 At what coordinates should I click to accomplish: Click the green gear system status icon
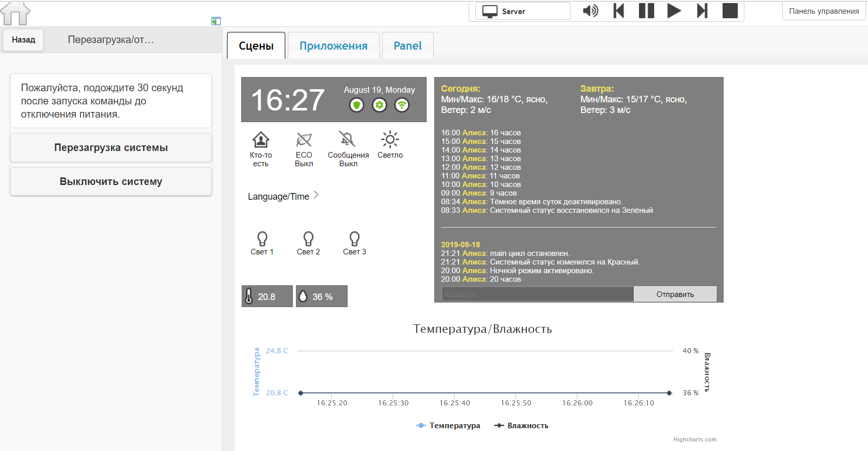[x=380, y=105]
